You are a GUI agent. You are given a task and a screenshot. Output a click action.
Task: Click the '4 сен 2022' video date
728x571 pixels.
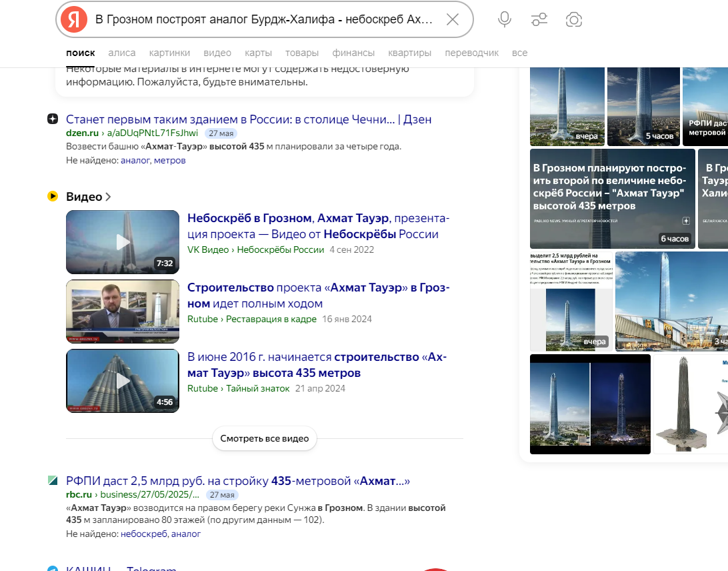(351, 250)
